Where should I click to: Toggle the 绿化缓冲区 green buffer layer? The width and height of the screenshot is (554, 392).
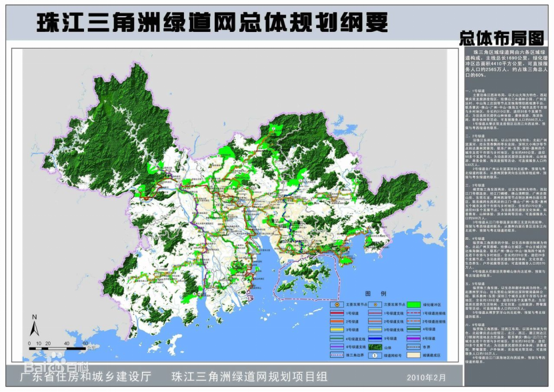[413, 304]
